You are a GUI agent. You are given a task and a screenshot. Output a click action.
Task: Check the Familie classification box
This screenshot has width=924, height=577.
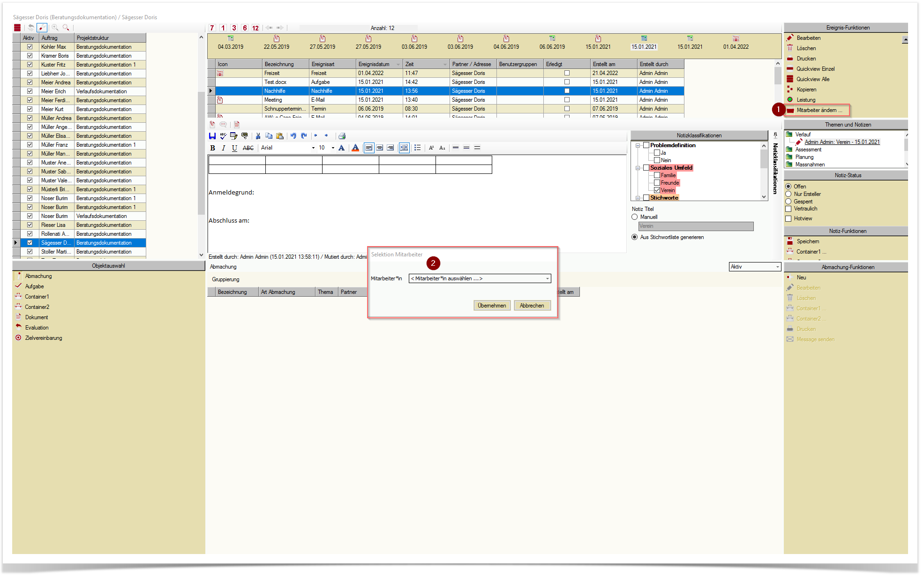(657, 175)
